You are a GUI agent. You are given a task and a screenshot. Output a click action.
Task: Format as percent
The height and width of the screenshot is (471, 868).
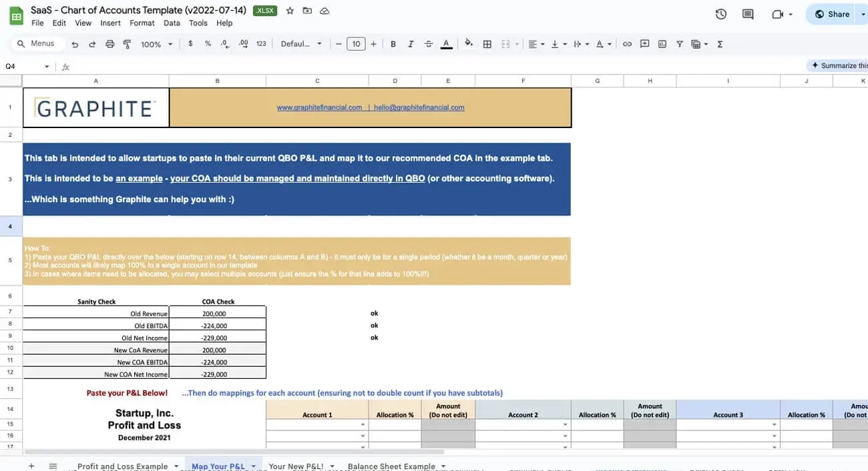[208, 44]
